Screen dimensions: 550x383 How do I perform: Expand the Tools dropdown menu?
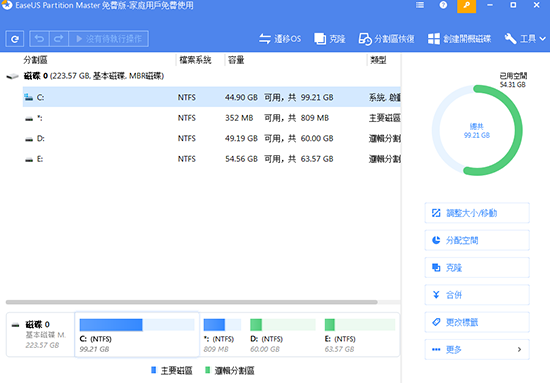[x=525, y=39]
